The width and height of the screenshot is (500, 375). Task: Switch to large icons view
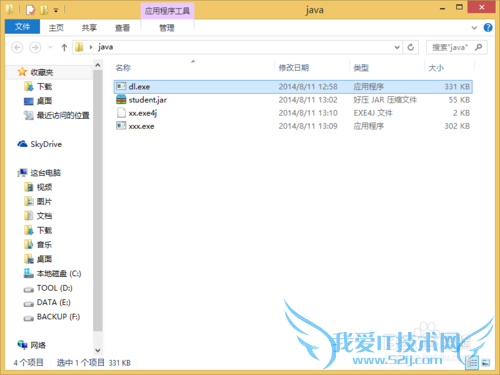coord(486,363)
